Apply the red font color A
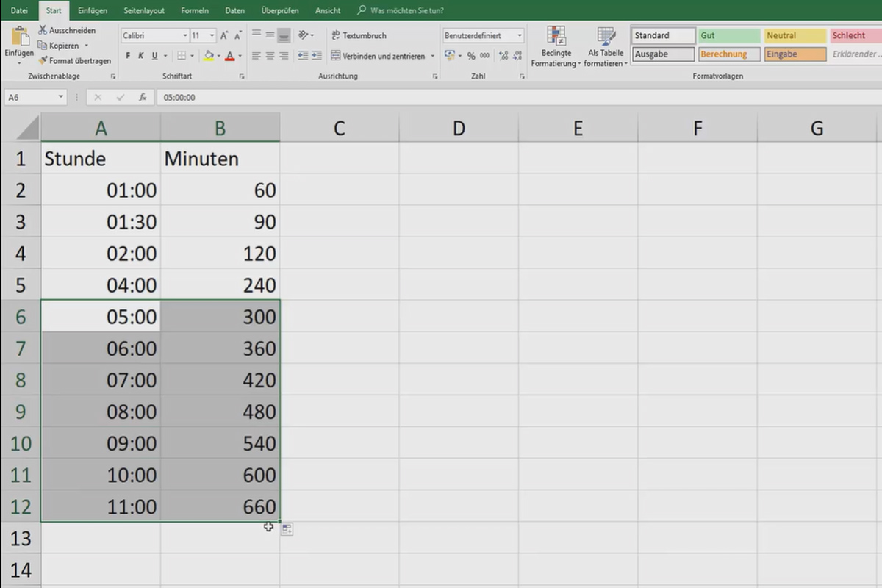The height and width of the screenshot is (588, 882). click(229, 56)
